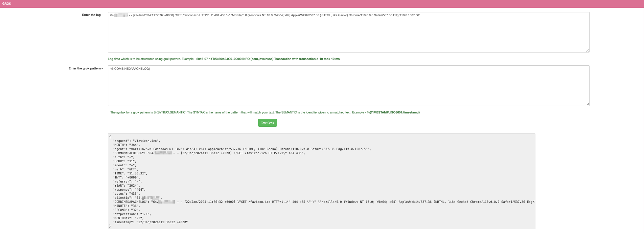Click the %{TIMESTAMP_ISO8601:timestamp} example text
This screenshot has height=233, width=644.
tap(393, 112)
